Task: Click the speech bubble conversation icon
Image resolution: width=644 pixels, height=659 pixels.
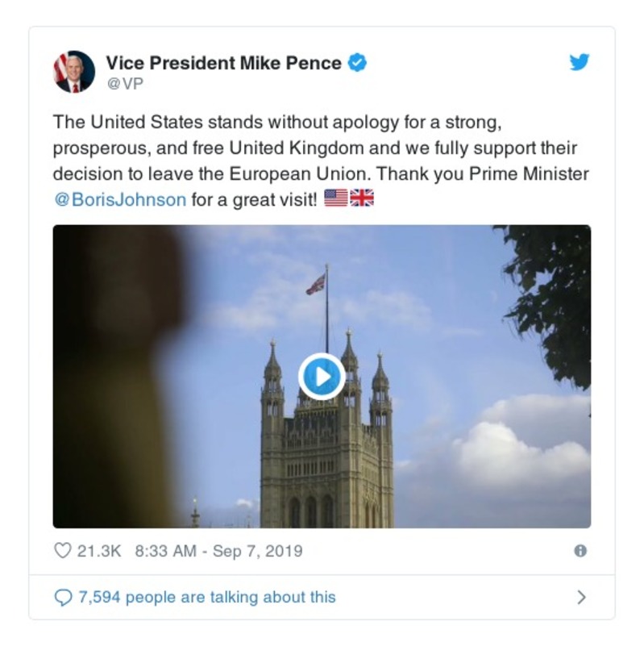Action: point(63,595)
